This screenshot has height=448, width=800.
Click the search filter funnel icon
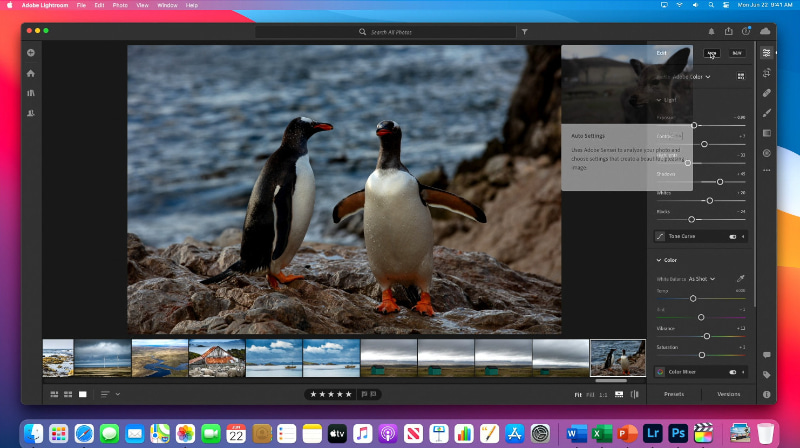pos(524,32)
